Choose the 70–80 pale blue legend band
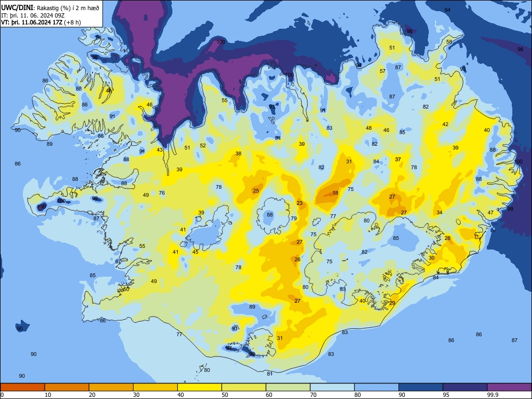Image resolution: width=532 pixels, height=399 pixels. pos(332,387)
